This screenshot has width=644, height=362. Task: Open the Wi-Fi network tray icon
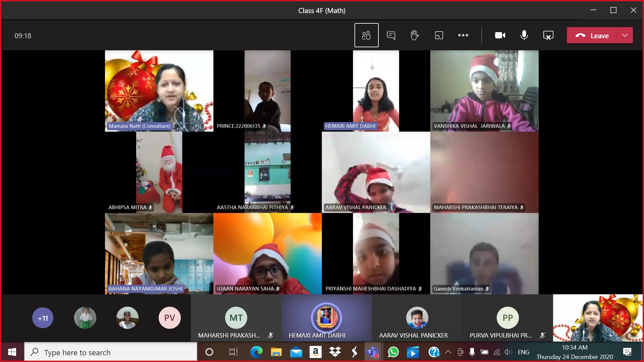pos(497,352)
